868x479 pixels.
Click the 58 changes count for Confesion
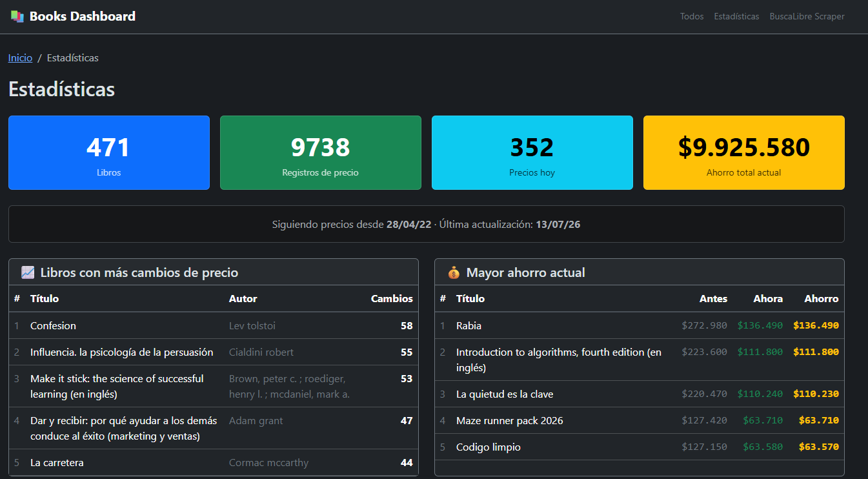pyautogui.click(x=407, y=326)
